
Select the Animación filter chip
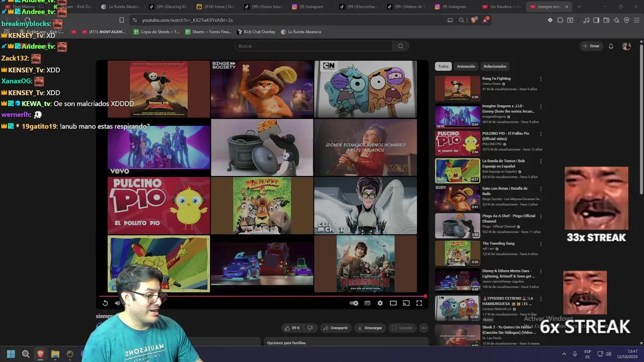pyautogui.click(x=466, y=66)
